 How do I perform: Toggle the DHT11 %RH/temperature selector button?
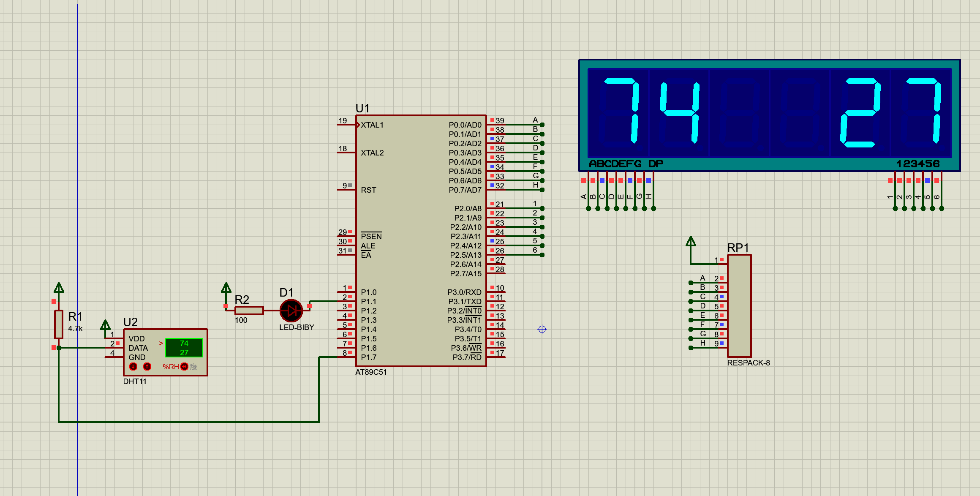(x=184, y=367)
